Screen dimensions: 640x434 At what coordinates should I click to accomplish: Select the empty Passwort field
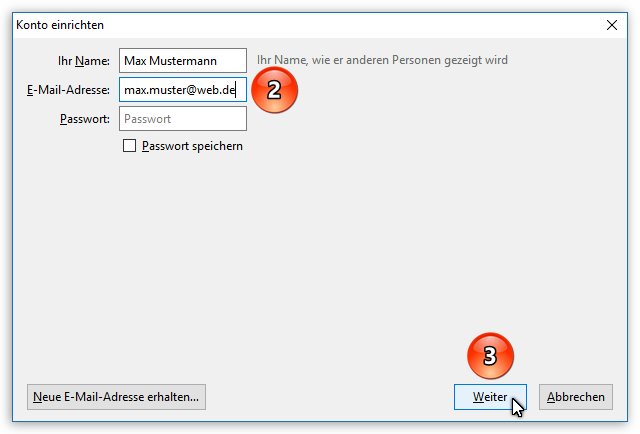(182, 119)
